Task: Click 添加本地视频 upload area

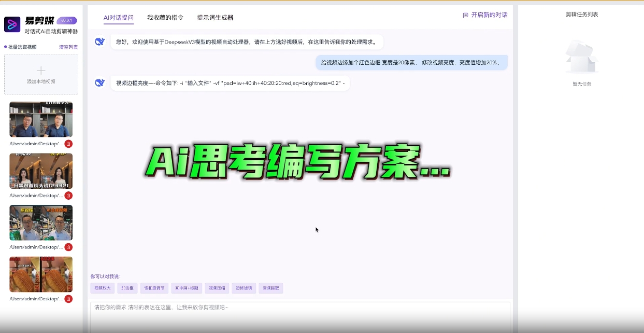Action: [x=41, y=75]
